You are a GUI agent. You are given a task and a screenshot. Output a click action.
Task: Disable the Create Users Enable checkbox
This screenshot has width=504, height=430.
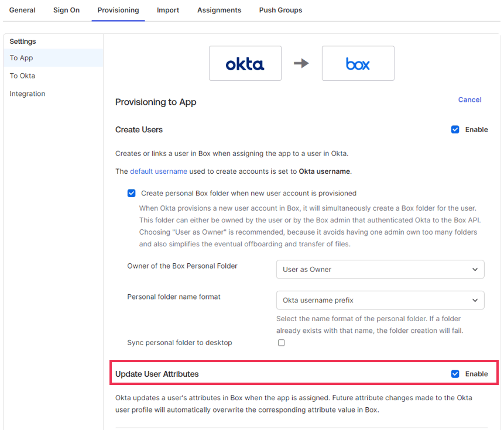tap(455, 129)
